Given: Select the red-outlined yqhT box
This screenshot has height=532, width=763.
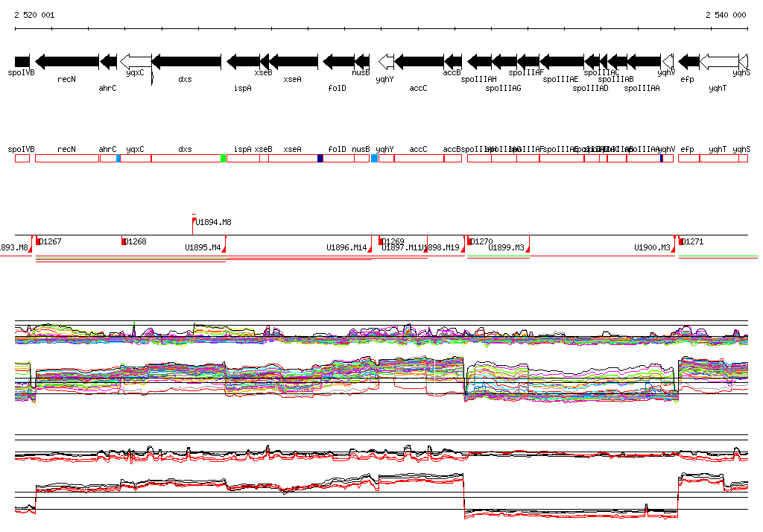Looking at the screenshot, I should pyautogui.click(x=719, y=158).
